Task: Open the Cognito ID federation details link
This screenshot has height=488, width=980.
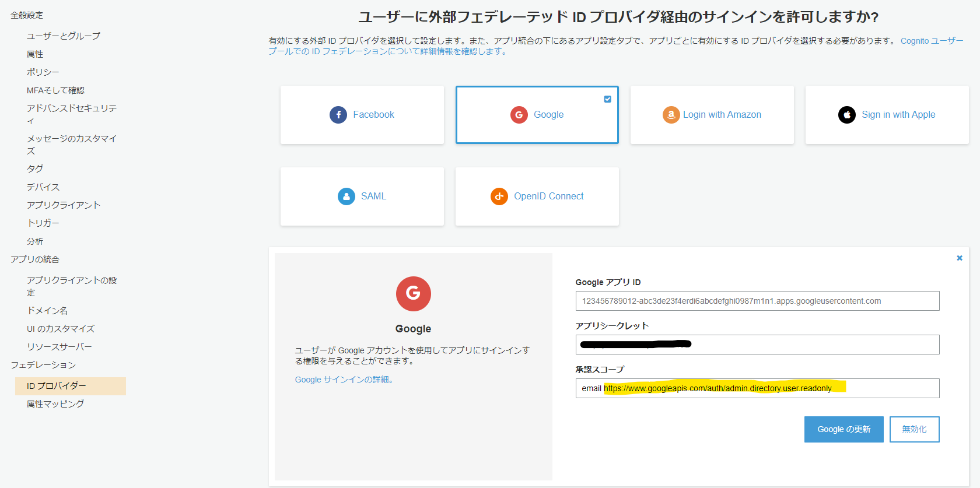Action: [x=616, y=46]
